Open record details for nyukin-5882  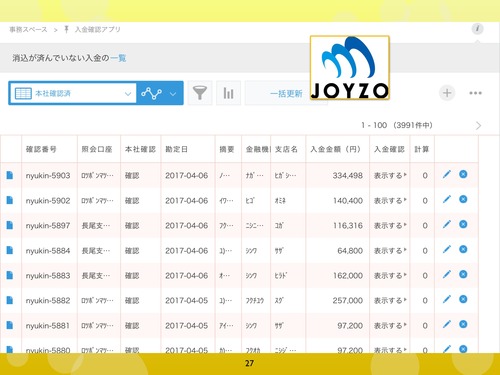pos(10,300)
